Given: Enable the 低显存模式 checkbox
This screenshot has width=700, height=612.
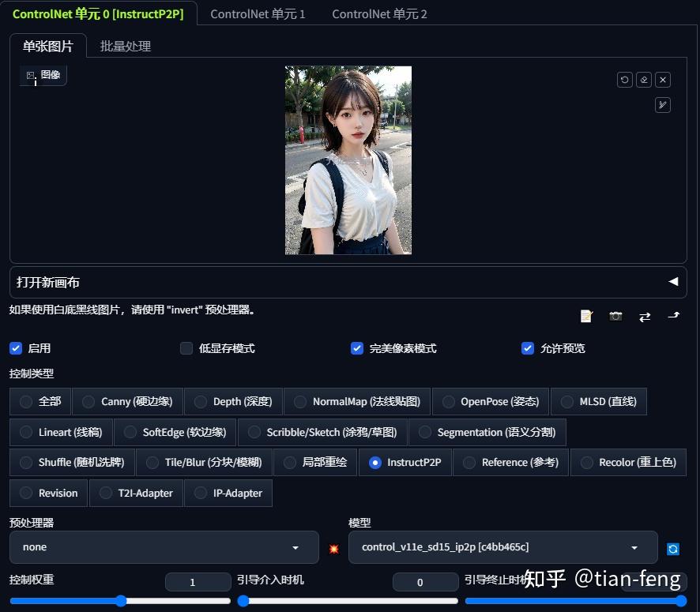Looking at the screenshot, I should click(186, 348).
